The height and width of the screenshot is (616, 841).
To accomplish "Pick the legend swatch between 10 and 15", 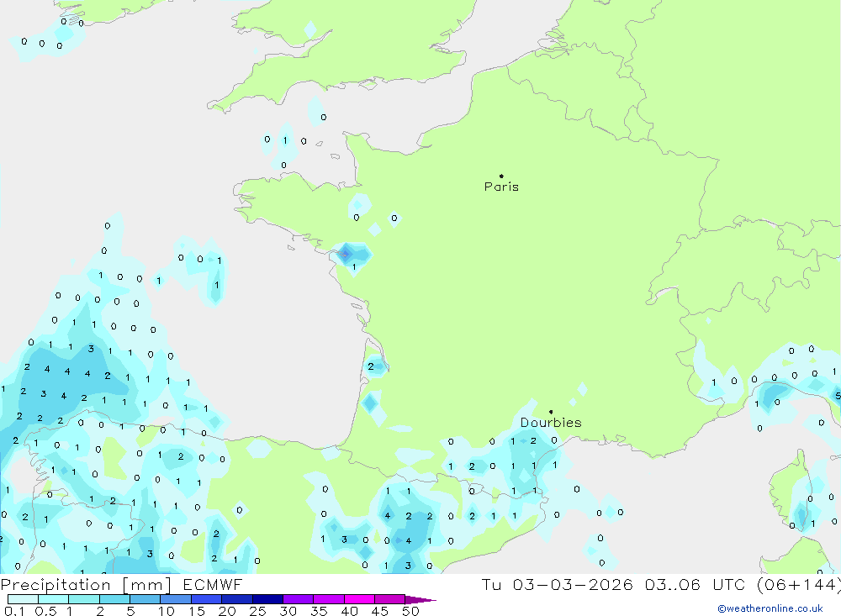I will tap(176, 599).
